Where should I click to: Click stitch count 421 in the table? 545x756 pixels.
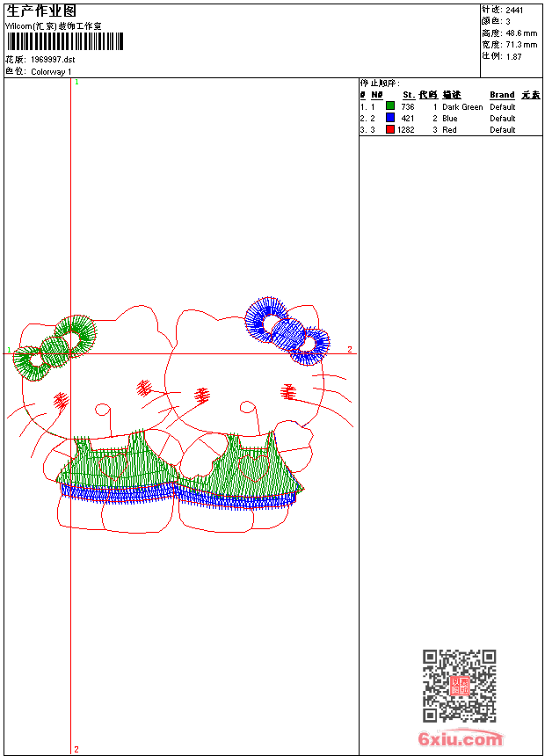[x=408, y=118]
